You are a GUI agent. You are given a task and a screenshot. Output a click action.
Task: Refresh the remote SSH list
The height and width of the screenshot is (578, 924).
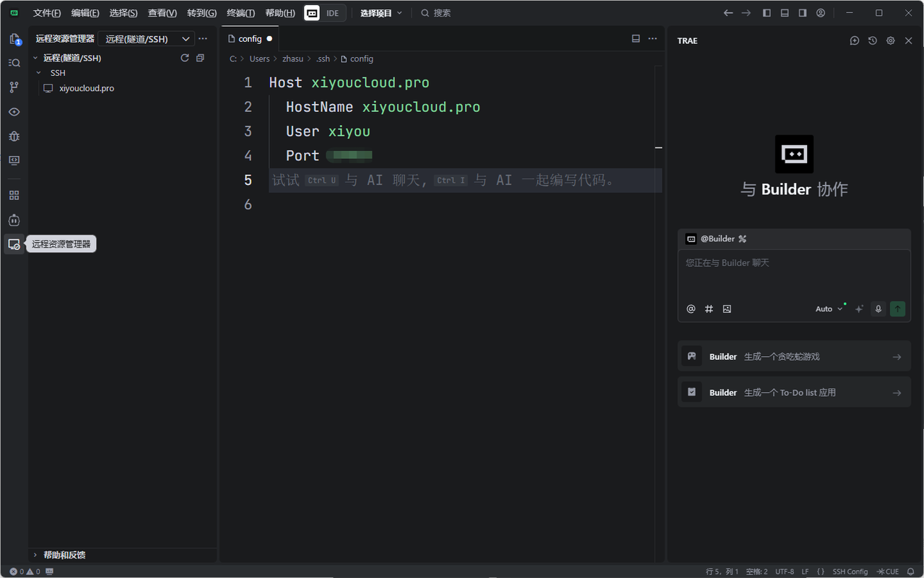click(x=185, y=58)
